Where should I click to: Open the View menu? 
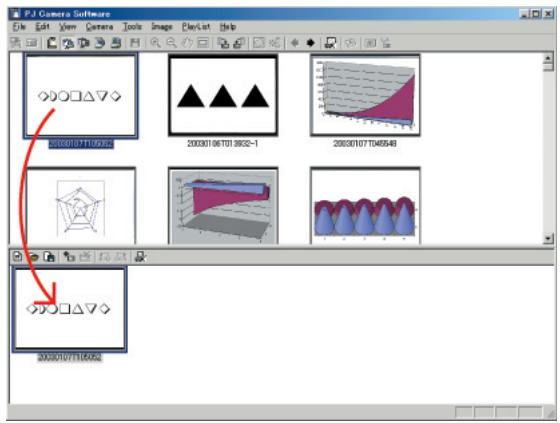tap(68, 27)
